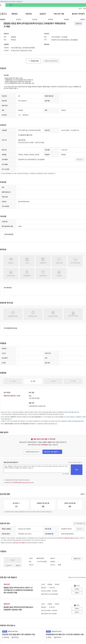Viewport: 86px width, 644px height.
Task: Open 작업 능력 개발 main menu
Action: tap(59, 14)
